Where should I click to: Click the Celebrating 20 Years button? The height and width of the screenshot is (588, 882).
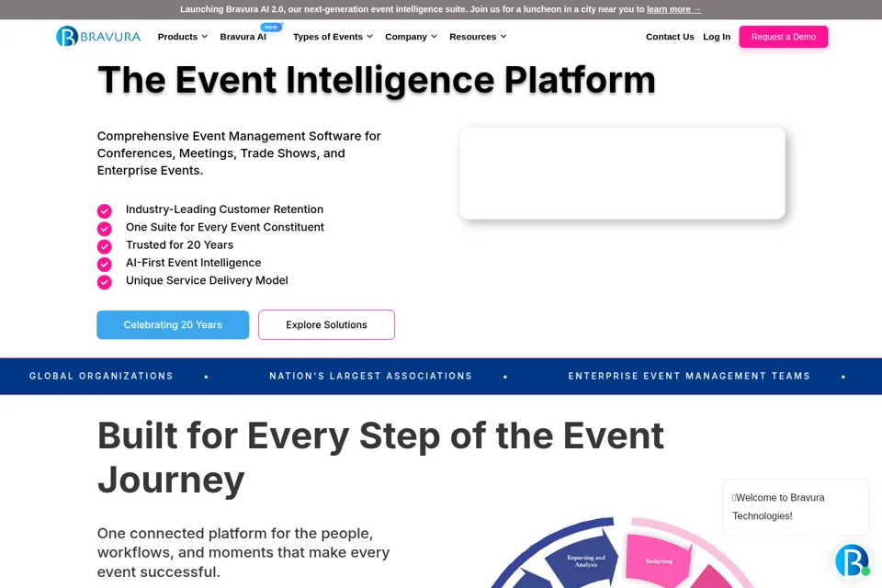click(173, 324)
